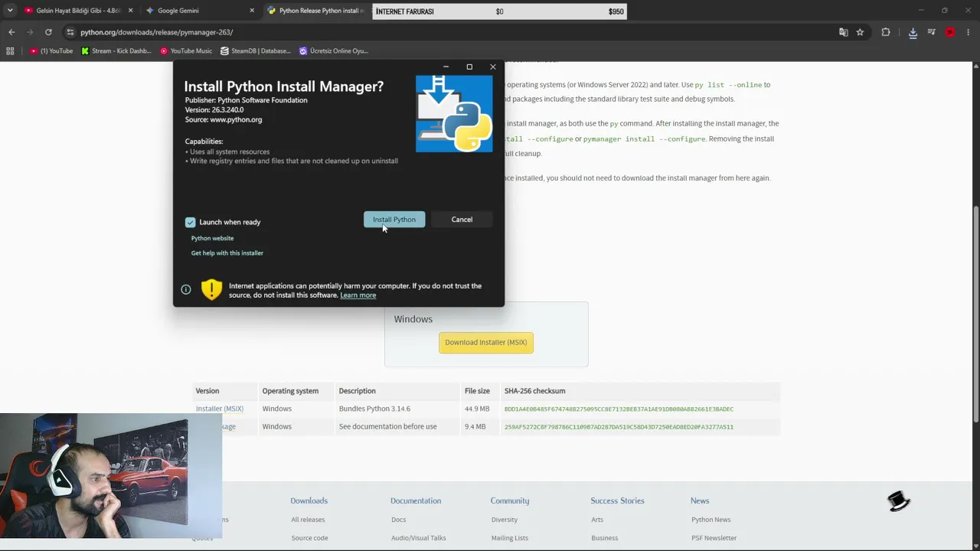Click the Bundles Python 3.14.6 description
Image resolution: width=980 pixels, height=551 pixels.
[x=374, y=409]
